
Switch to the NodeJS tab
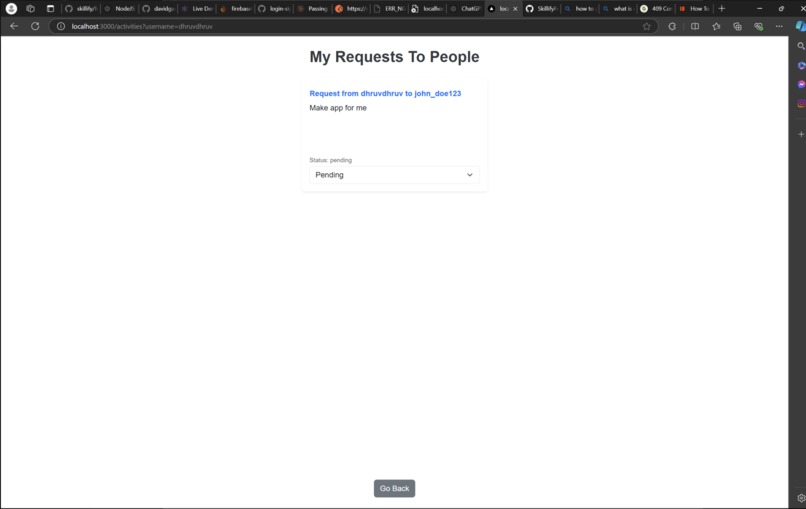point(119,9)
